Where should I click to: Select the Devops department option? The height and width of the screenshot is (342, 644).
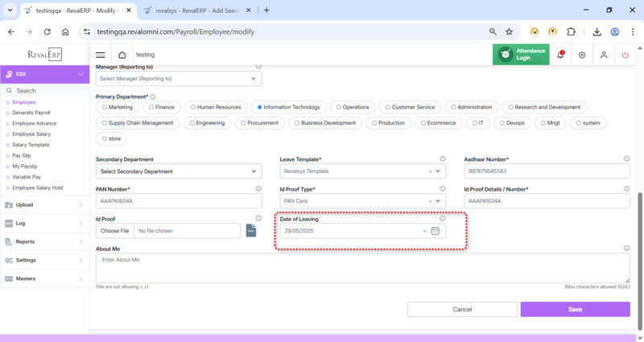(502, 123)
